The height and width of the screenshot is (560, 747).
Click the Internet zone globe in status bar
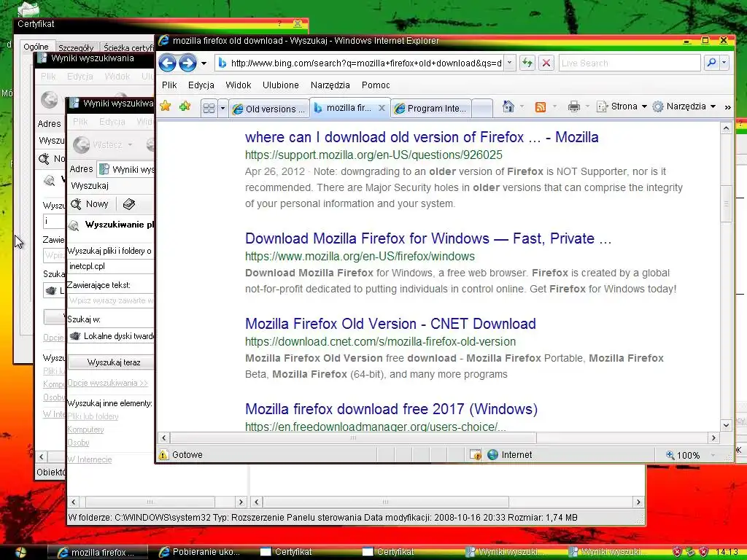click(492, 455)
